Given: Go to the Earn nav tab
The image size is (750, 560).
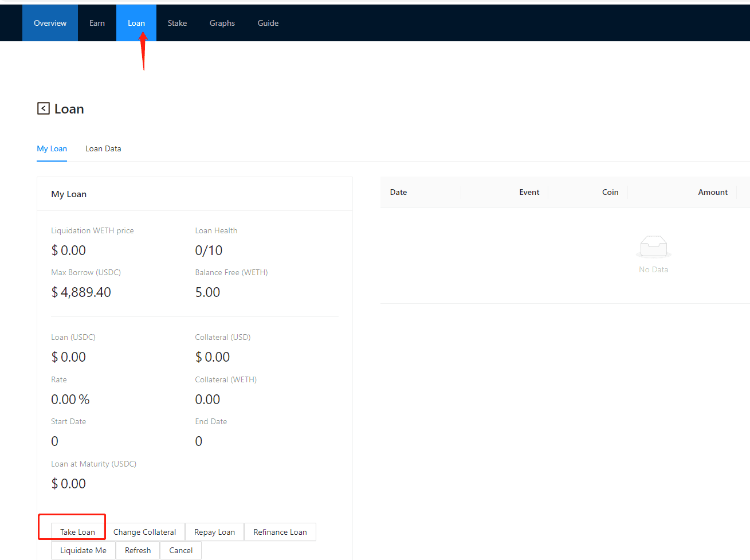Looking at the screenshot, I should point(97,23).
